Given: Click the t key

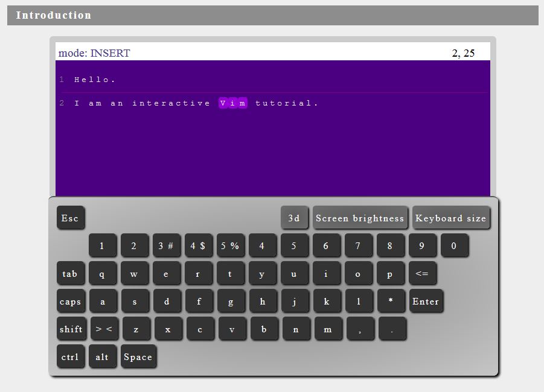Looking at the screenshot, I should (x=231, y=273).
